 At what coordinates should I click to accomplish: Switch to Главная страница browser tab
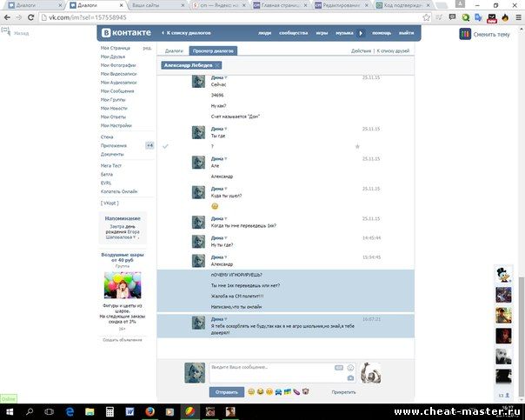281,5
